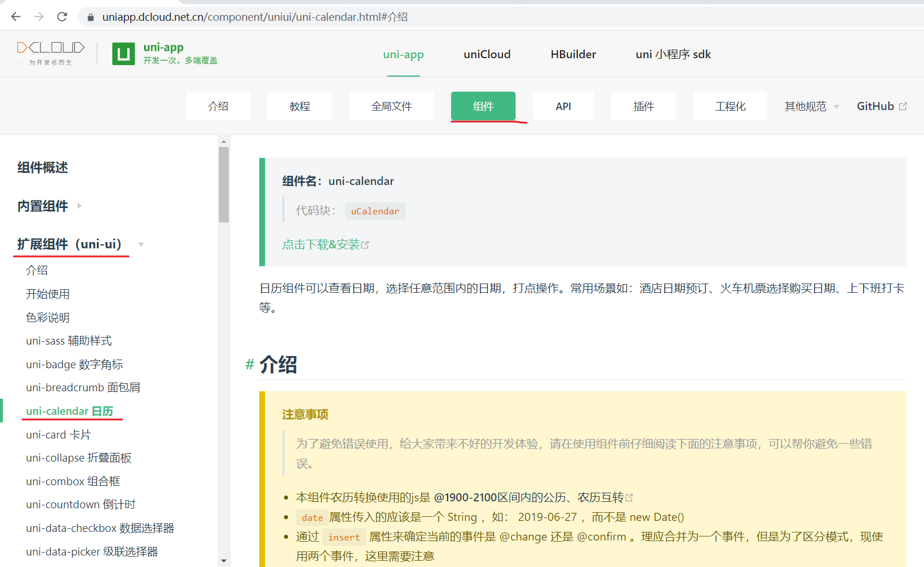Click the lock icon in the address bar
This screenshot has height=567, width=924.
pyautogui.click(x=90, y=17)
